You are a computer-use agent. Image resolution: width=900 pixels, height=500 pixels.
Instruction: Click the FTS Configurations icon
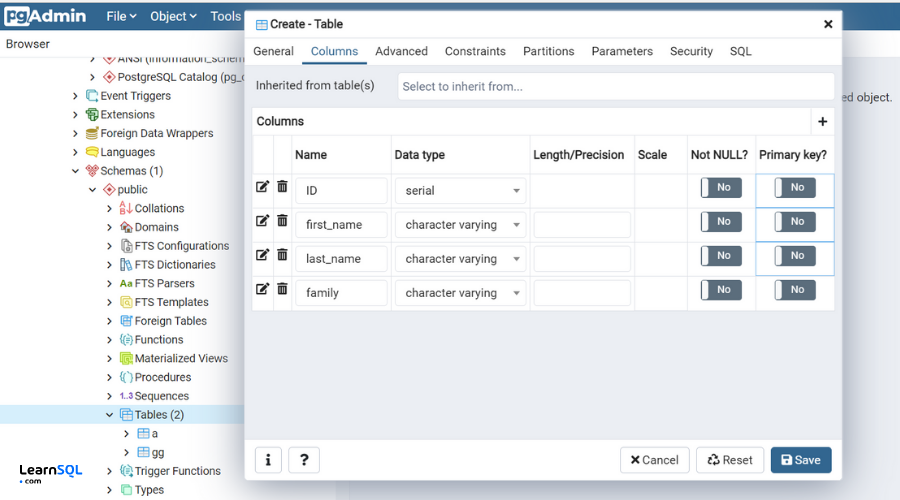point(126,246)
